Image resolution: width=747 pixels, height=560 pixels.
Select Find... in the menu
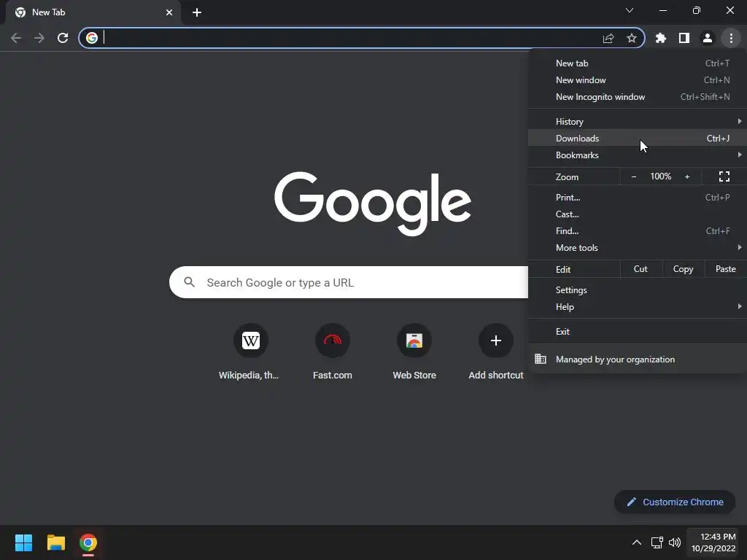[638, 231]
